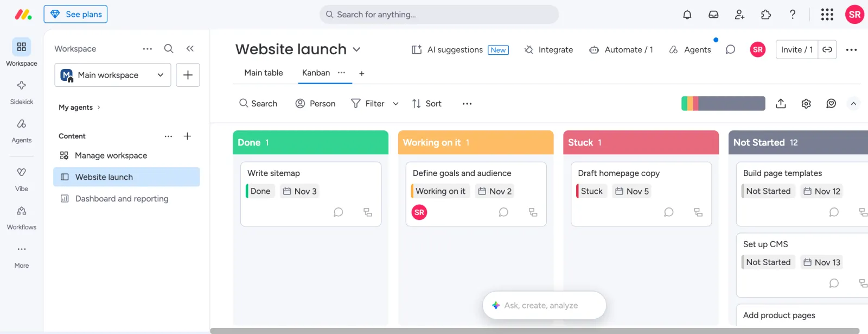Switch to the Main table tab

(x=264, y=72)
